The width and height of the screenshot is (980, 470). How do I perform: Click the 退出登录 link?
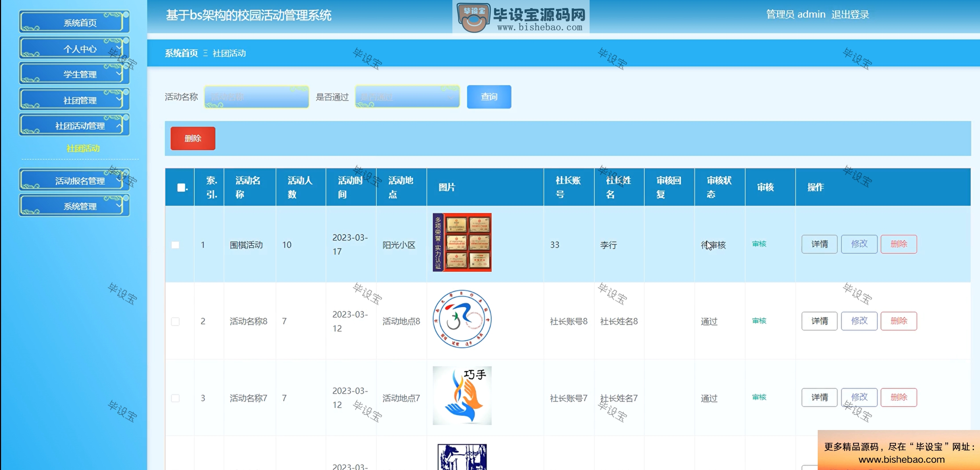click(850, 15)
